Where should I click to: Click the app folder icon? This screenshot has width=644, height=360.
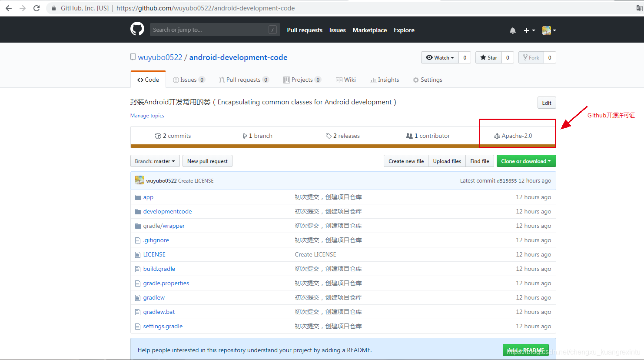(x=138, y=197)
